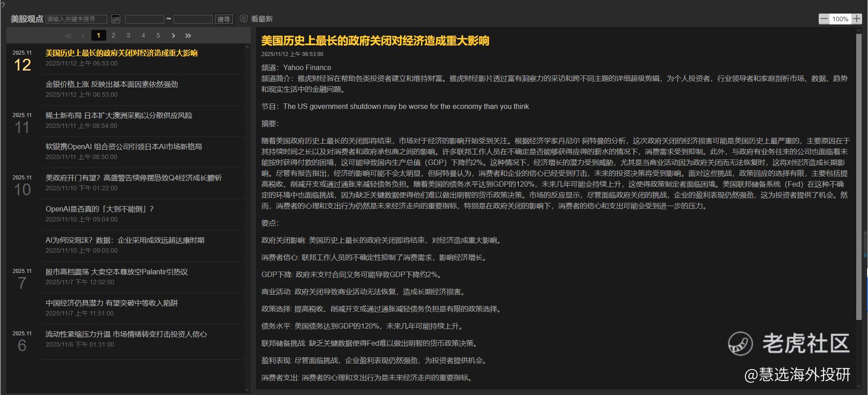
Task: Click the 要点: heading
Action: 270,223
